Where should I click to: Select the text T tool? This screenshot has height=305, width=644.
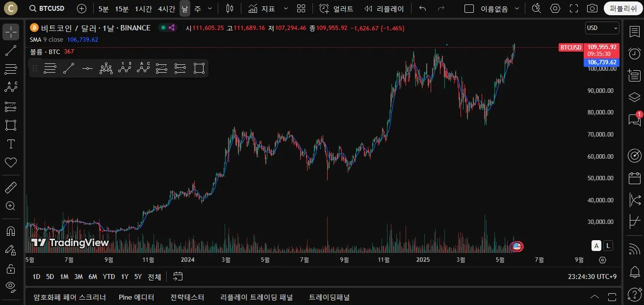click(11, 143)
